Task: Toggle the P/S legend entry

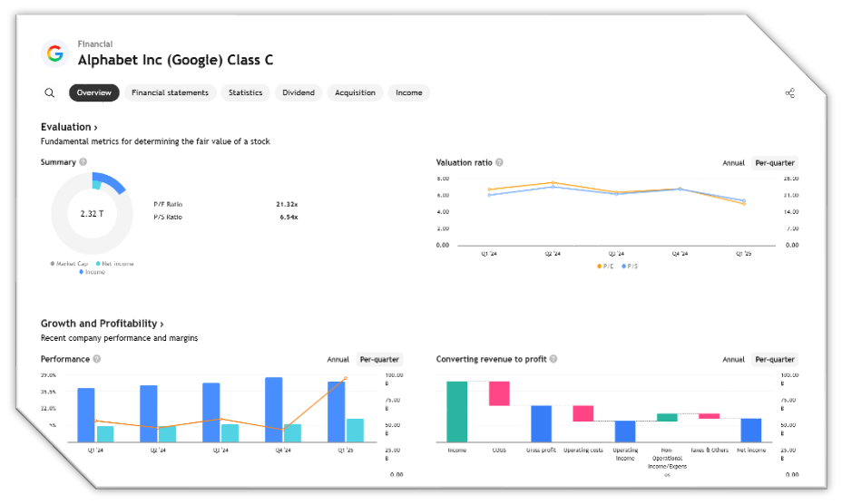Action: coord(630,267)
